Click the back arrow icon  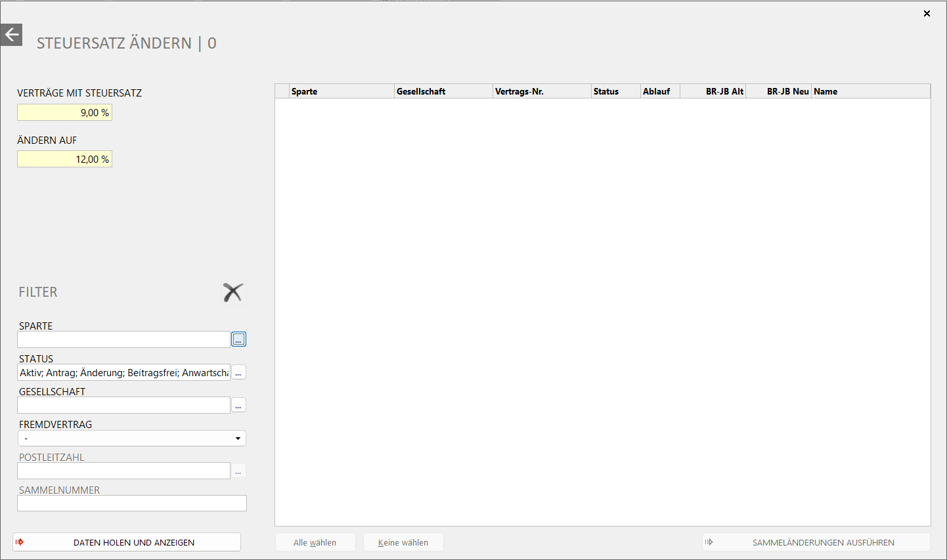(11, 35)
